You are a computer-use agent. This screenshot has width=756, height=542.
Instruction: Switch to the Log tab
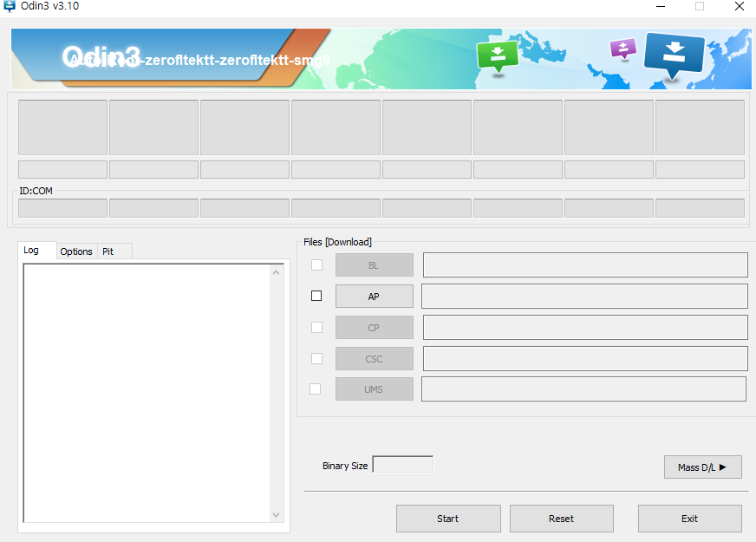point(37,251)
